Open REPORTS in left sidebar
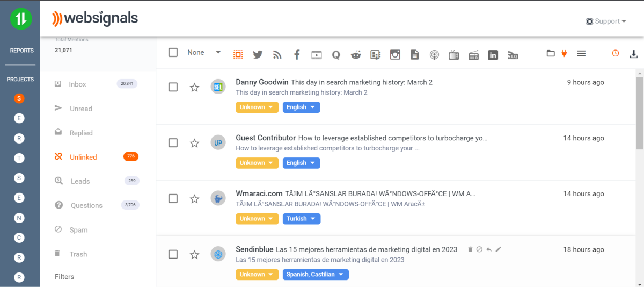Image resolution: width=644 pixels, height=287 pixels. (x=21, y=51)
